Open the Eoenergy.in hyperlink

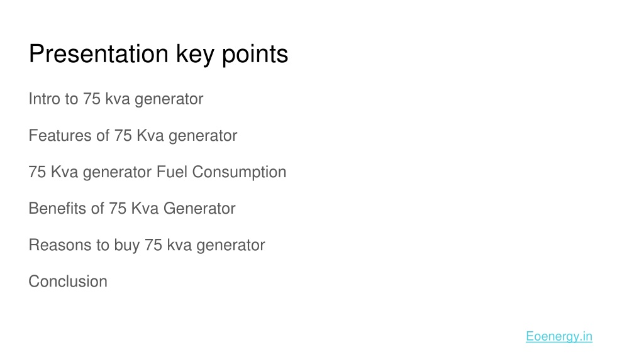click(x=559, y=337)
